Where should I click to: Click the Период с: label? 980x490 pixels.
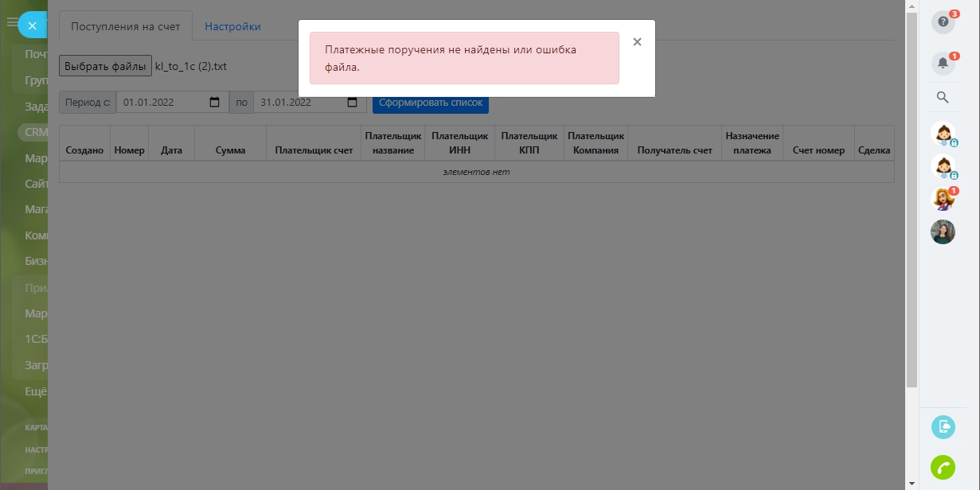(x=88, y=103)
